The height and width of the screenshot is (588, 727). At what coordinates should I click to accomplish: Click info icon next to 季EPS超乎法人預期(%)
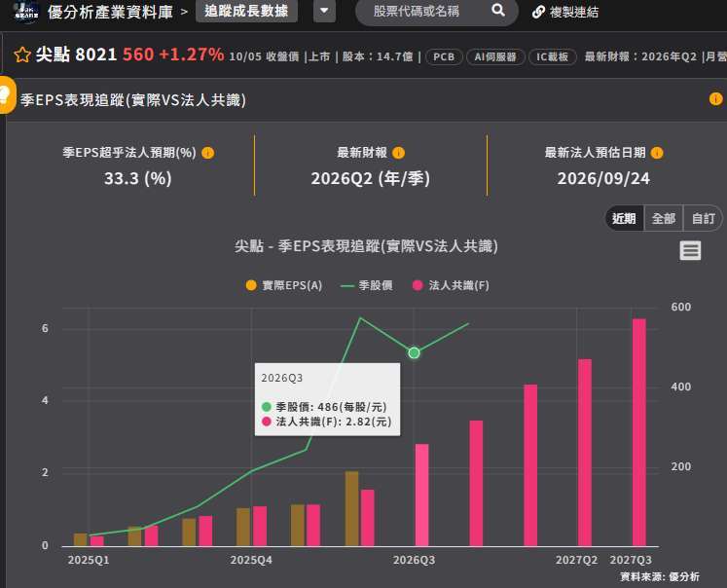208,153
